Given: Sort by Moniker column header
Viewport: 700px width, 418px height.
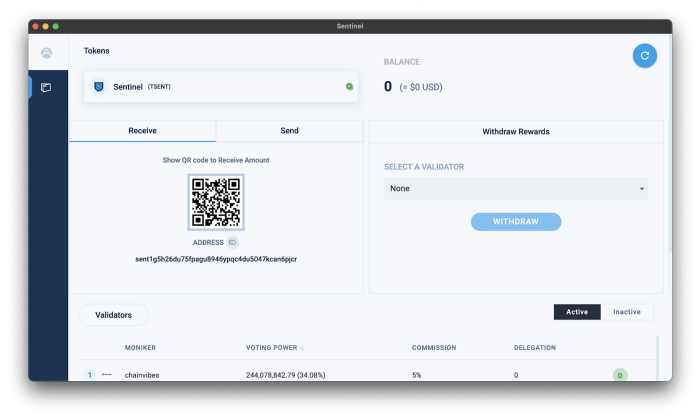Looking at the screenshot, I should click(x=140, y=347).
